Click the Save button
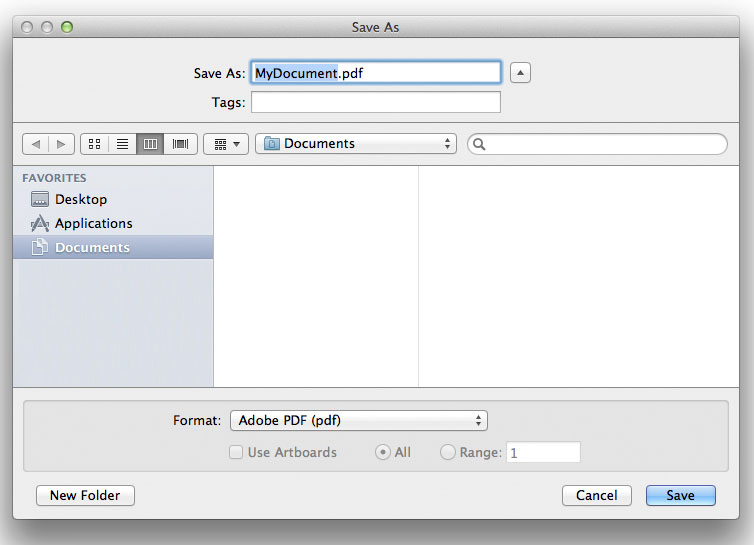754x545 pixels. point(680,495)
